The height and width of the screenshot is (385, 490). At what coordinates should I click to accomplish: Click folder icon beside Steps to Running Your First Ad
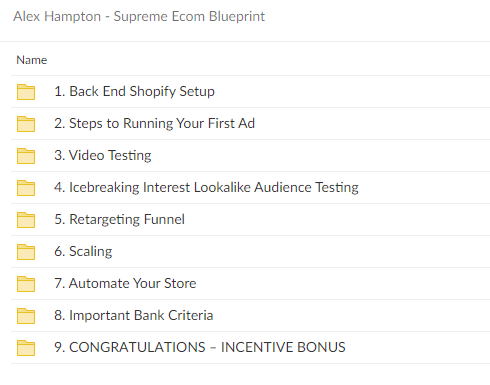pos(26,124)
